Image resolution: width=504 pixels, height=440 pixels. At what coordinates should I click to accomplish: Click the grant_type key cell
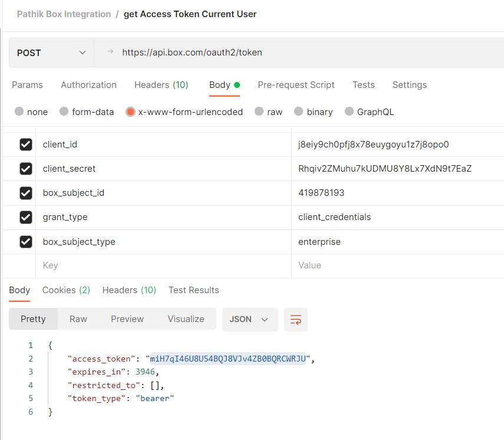(x=164, y=217)
